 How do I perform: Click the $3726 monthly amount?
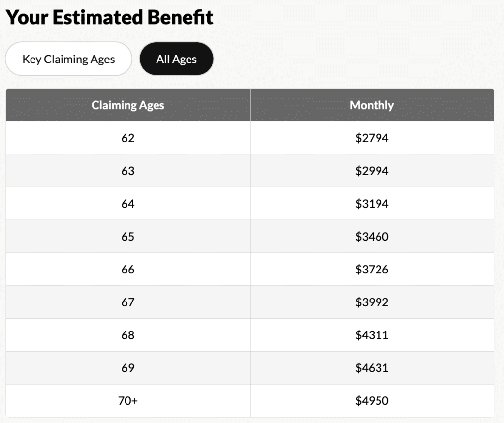pos(372,269)
